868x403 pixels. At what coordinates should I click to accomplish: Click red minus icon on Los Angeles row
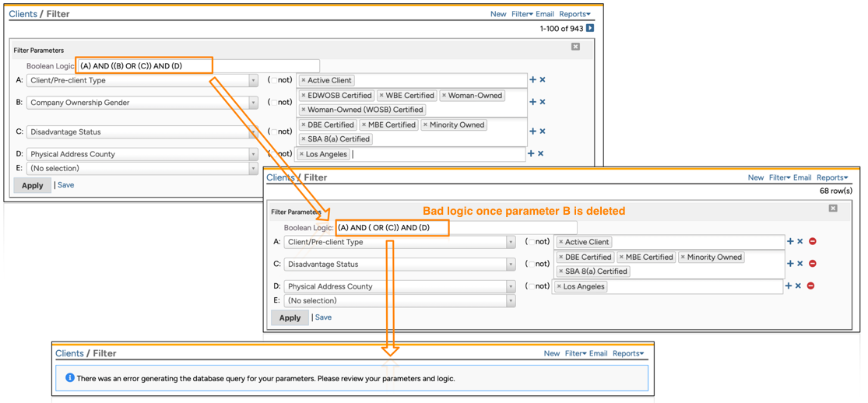pos(810,286)
